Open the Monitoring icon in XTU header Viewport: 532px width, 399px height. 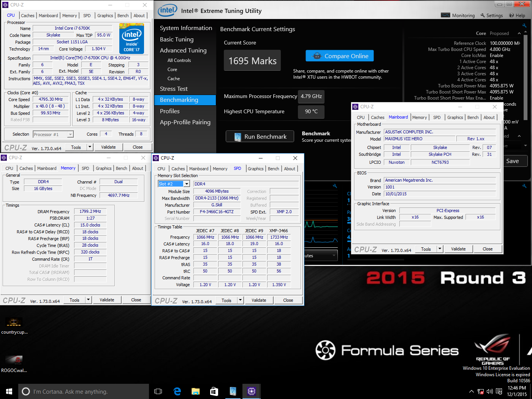point(445,15)
